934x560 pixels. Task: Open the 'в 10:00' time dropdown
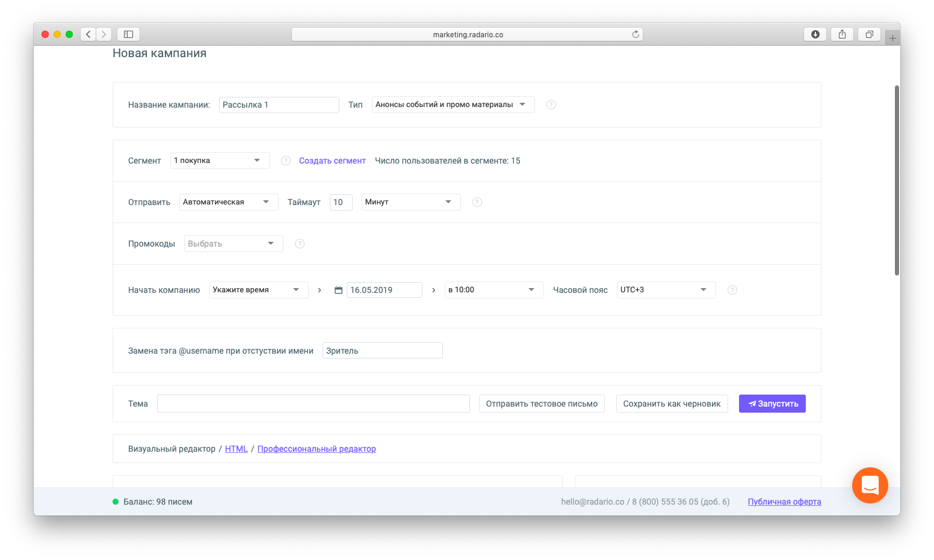point(494,290)
